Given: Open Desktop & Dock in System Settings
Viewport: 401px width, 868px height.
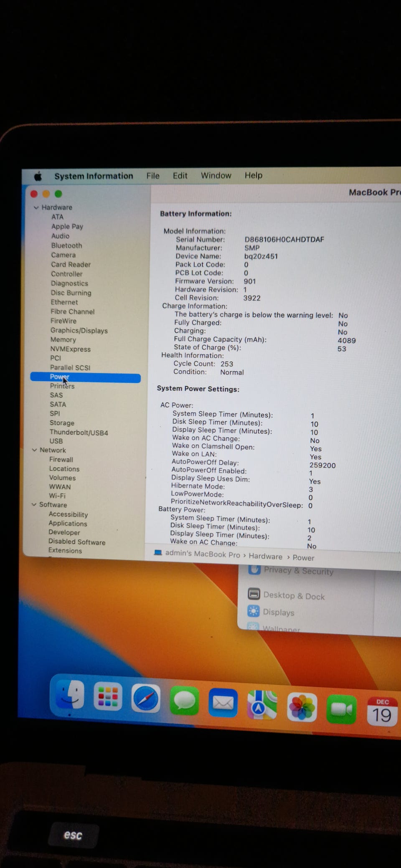Looking at the screenshot, I should pyautogui.click(x=294, y=596).
